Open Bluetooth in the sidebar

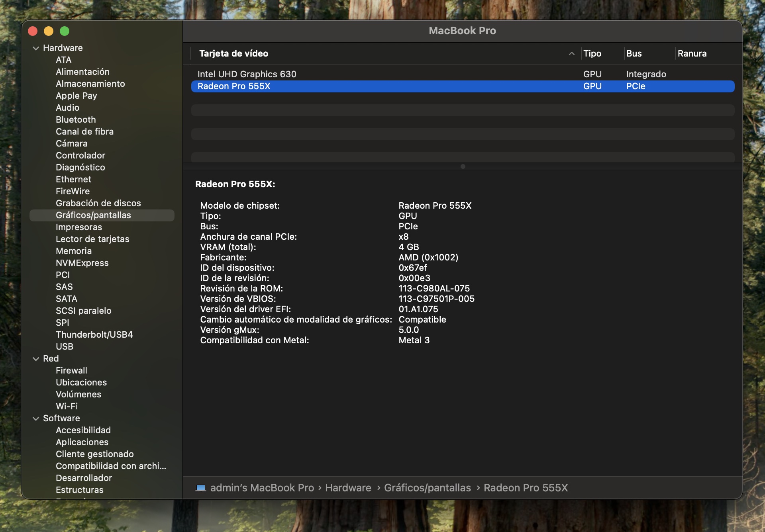[x=76, y=119]
